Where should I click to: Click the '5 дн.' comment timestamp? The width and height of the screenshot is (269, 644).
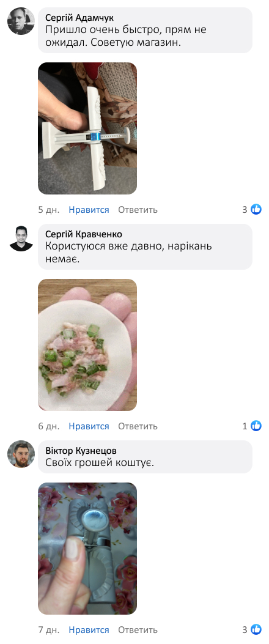[49, 209]
